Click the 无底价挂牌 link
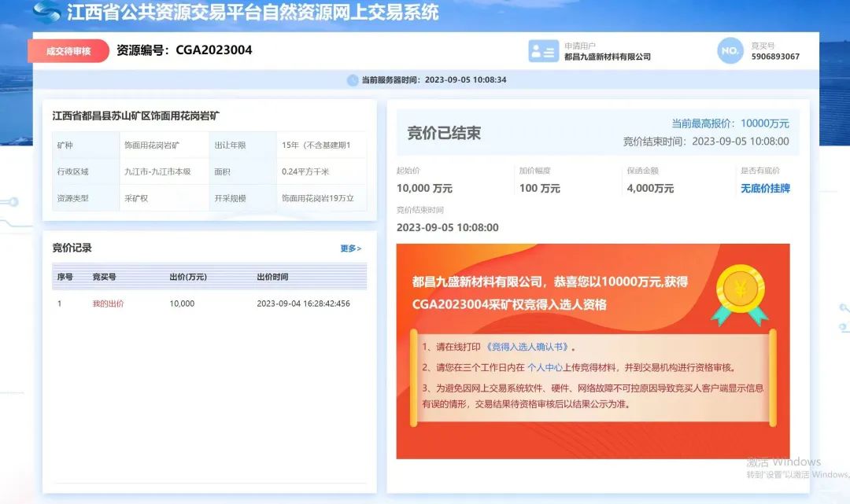The width and height of the screenshot is (850, 504). [x=765, y=189]
